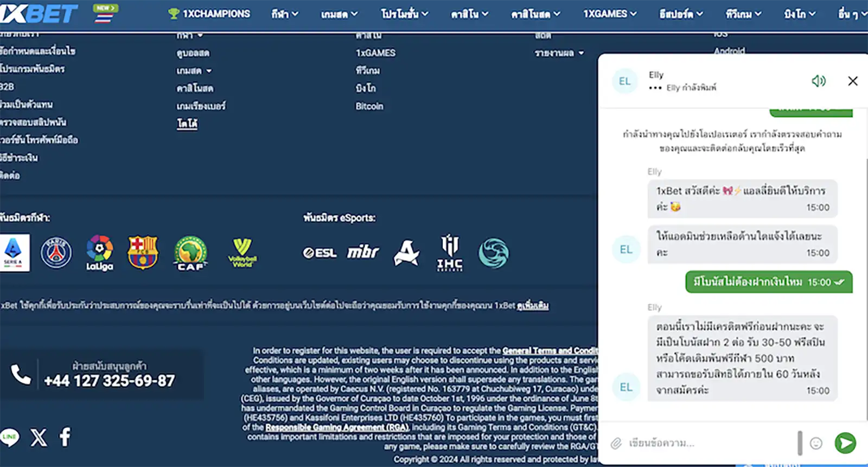Click the 1XBET logo
Image resolution: width=868 pixels, height=467 pixels.
click(x=38, y=14)
